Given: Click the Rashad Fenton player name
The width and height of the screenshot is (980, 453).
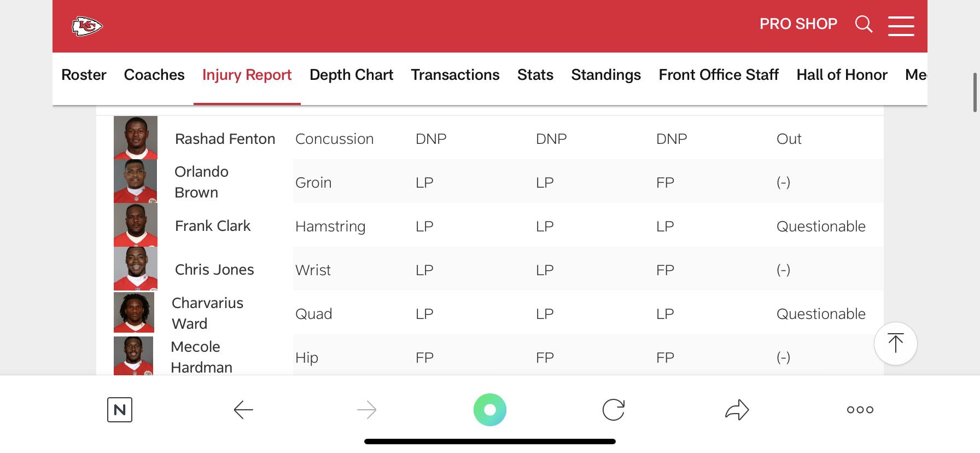Looking at the screenshot, I should coord(225,139).
